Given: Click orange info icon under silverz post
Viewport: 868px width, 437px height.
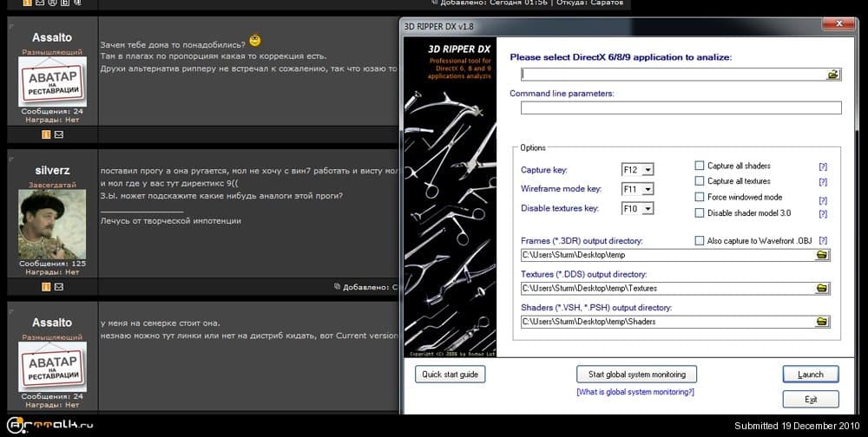Looking at the screenshot, I should 46,286.
